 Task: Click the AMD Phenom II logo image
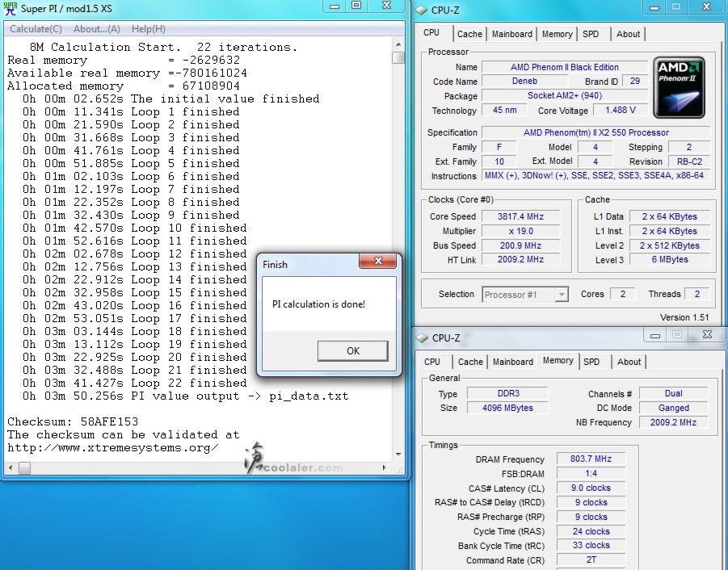[679, 88]
